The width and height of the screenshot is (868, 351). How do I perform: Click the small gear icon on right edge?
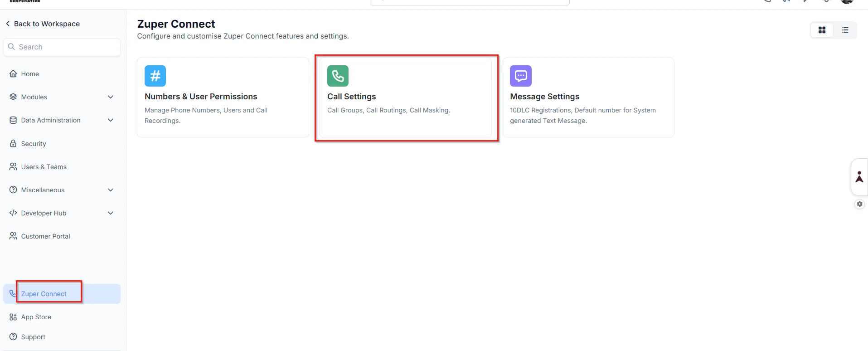(859, 204)
